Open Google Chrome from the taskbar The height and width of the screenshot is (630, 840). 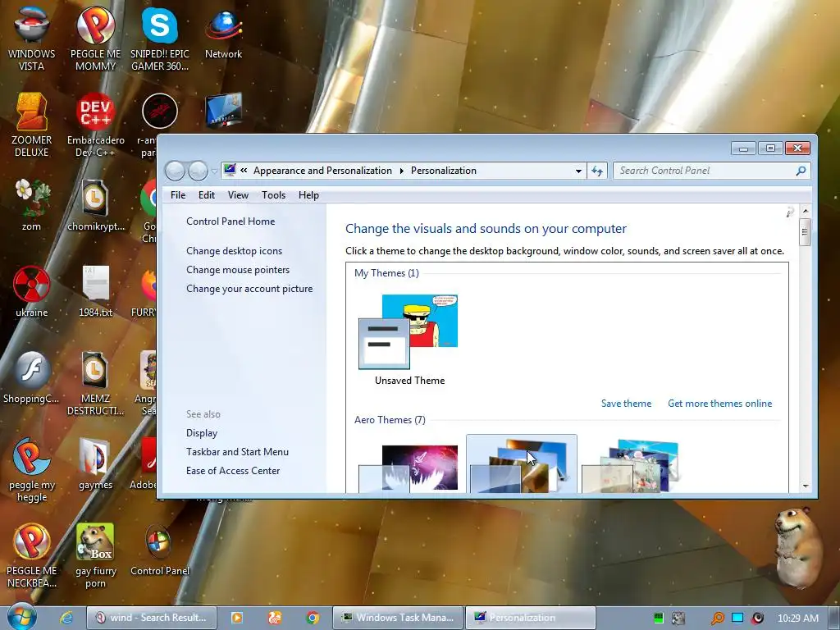click(313, 618)
